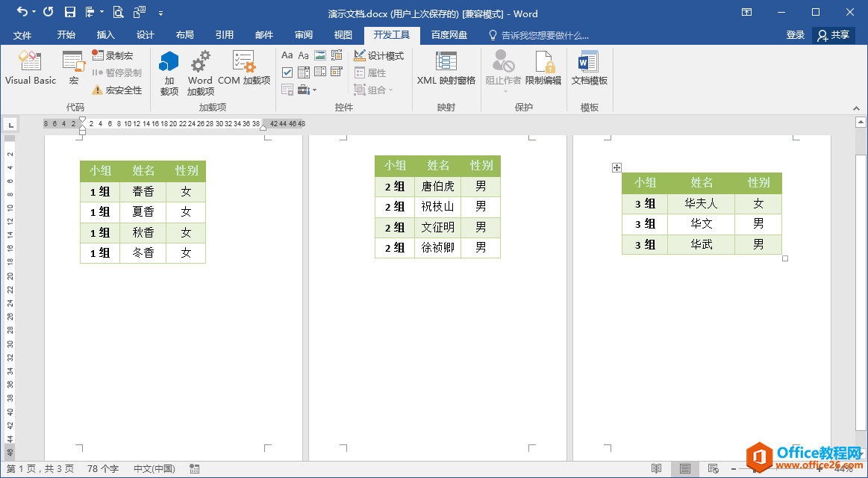Insert date picker content control

[337, 72]
